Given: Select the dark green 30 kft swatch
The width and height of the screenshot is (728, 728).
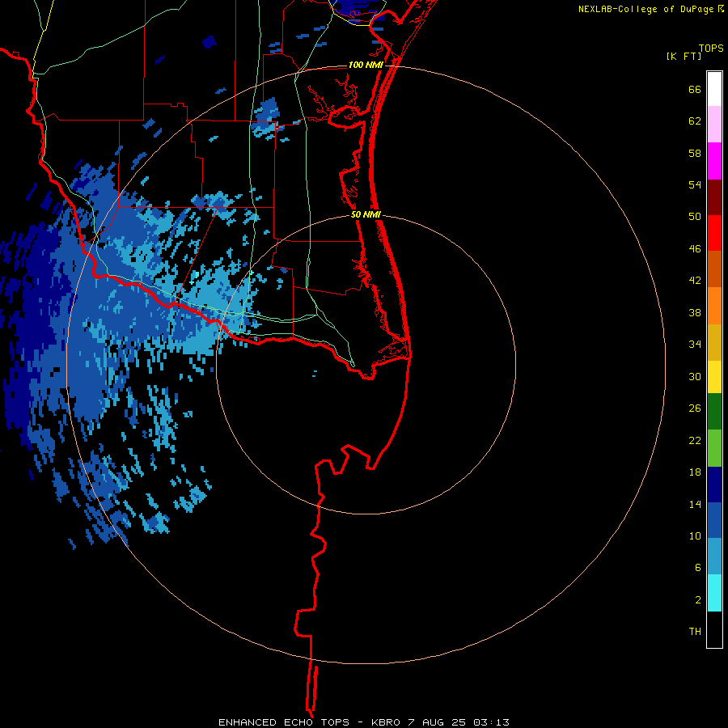Looking at the screenshot, I should click(714, 412).
